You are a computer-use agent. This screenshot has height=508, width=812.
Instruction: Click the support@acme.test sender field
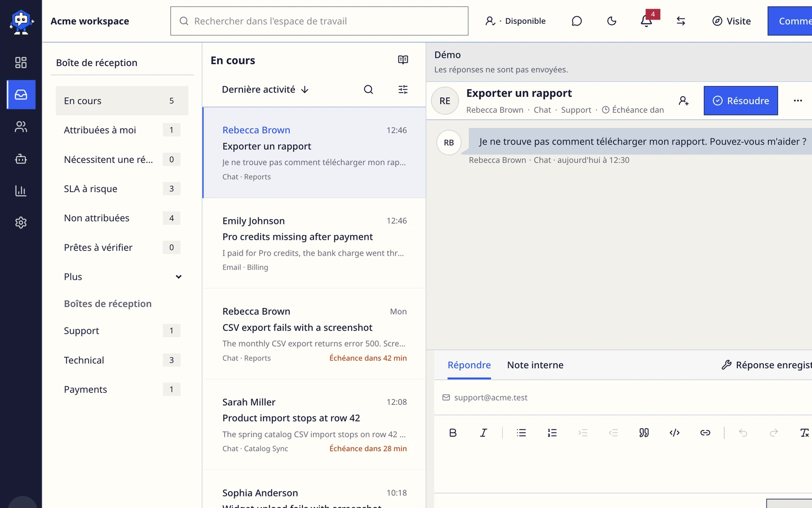point(491,397)
